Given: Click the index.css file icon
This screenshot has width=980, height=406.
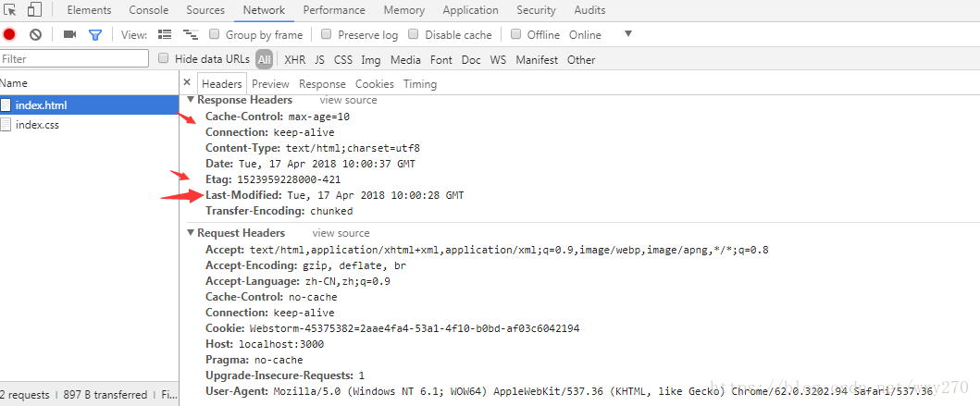Looking at the screenshot, I should 6,124.
